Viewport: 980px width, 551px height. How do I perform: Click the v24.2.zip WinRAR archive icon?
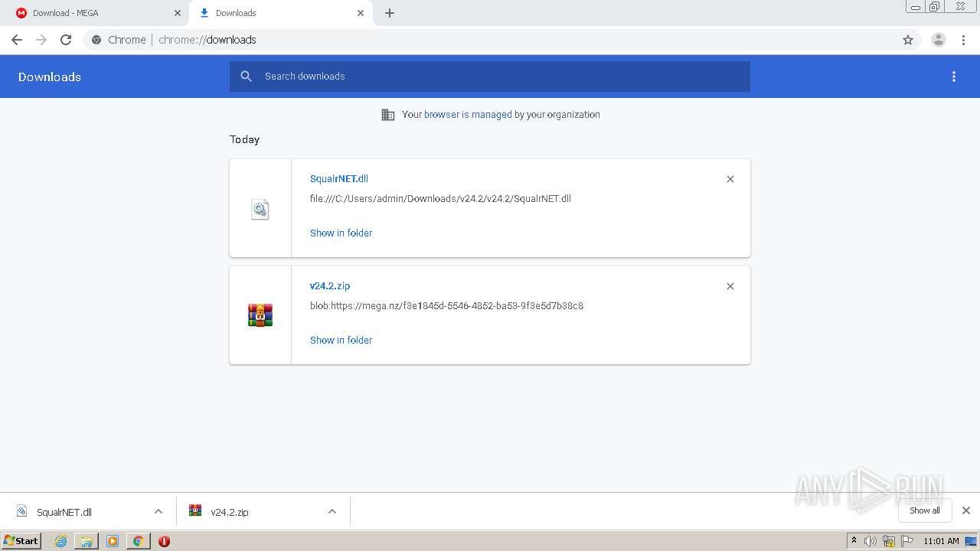260,315
